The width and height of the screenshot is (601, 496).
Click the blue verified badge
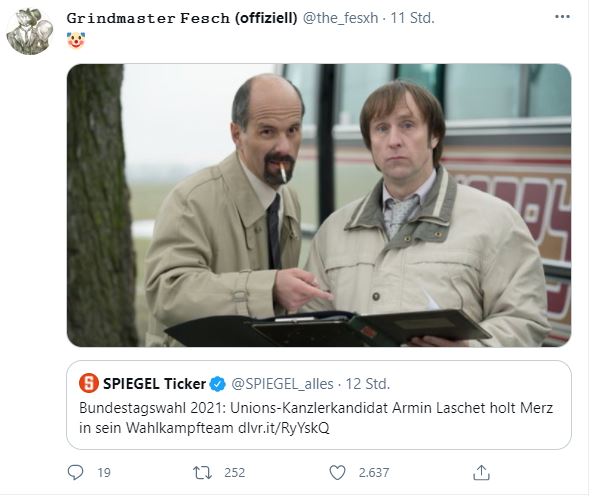coord(217,383)
